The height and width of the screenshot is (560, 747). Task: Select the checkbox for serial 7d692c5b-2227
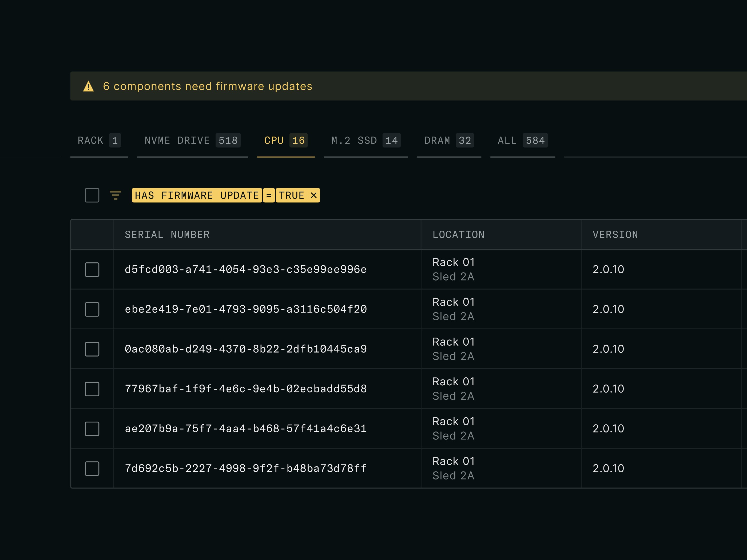pyautogui.click(x=92, y=469)
